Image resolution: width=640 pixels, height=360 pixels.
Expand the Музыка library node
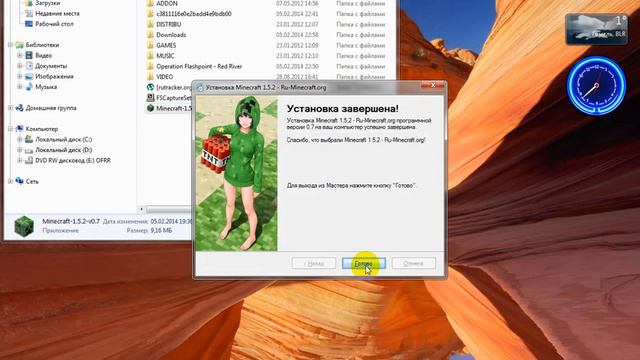(x=20, y=87)
